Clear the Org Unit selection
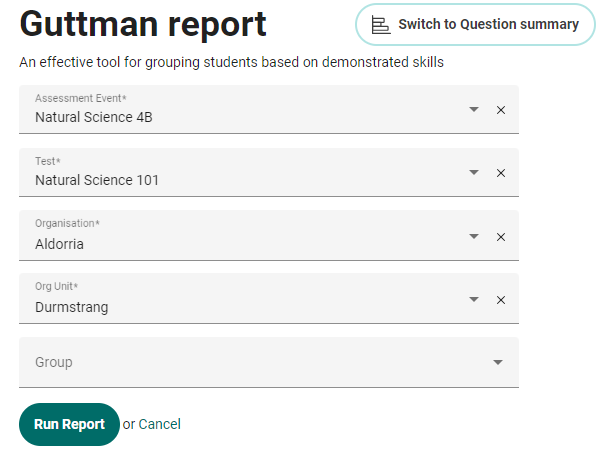This screenshot has width=600, height=462. click(501, 300)
